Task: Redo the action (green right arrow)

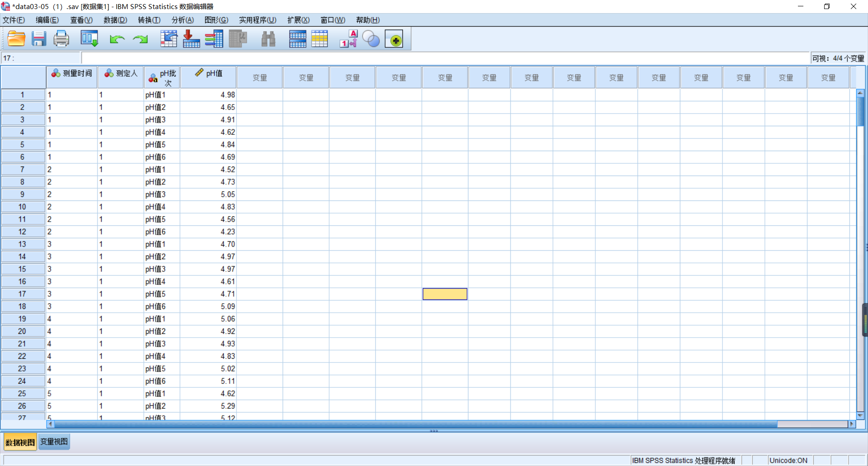Action: pos(140,39)
